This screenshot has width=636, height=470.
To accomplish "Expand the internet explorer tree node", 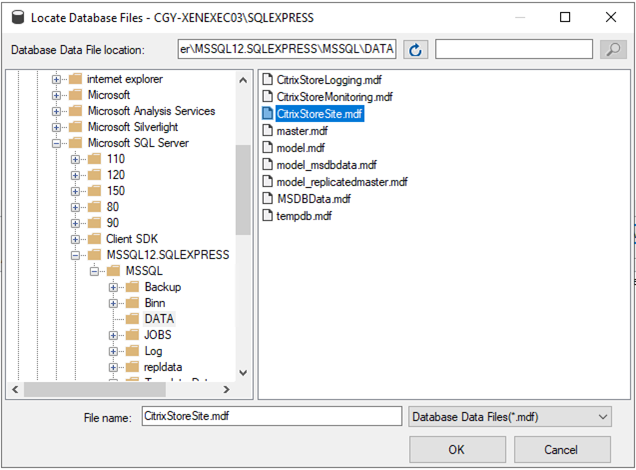I will (x=56, y=79).
